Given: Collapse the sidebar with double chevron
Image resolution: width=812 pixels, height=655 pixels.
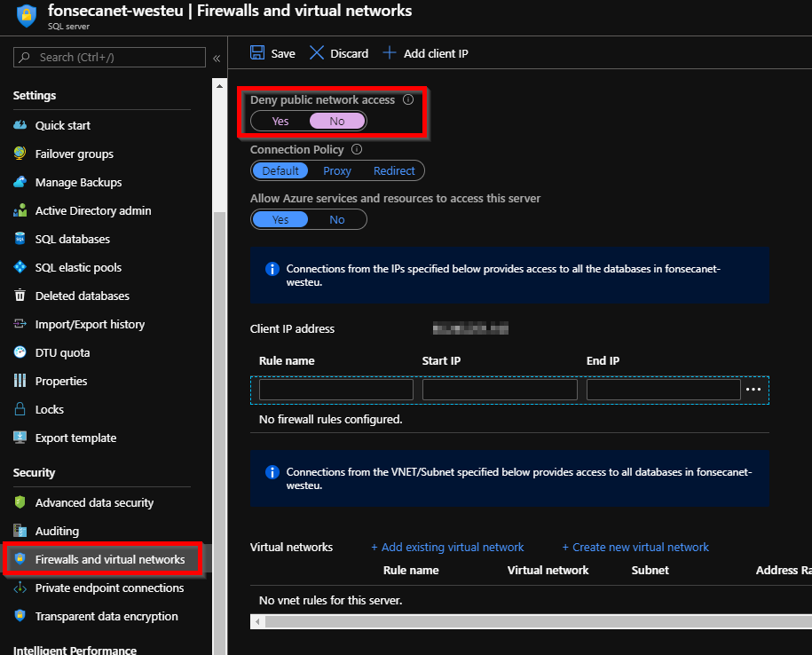Looking at the screenshot, I should coord(217,59).
